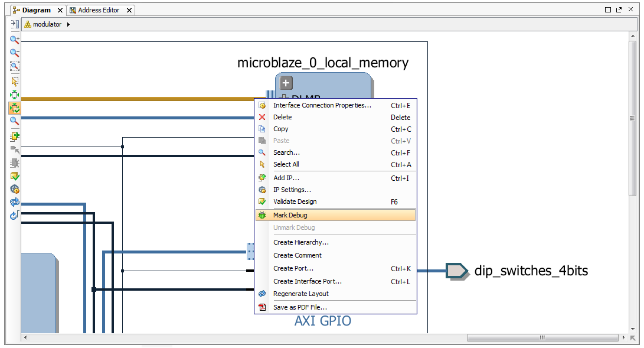Click the diagram corner overview icon at bottom right
Screen dimensions: 644x348
[x=633, y=338]
